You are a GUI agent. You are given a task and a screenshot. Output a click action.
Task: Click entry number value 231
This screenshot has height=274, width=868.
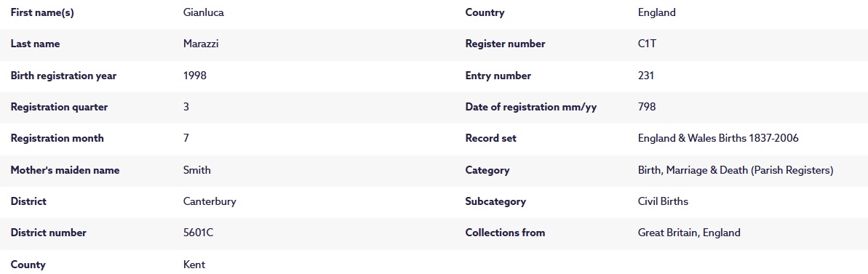[645, 76]
